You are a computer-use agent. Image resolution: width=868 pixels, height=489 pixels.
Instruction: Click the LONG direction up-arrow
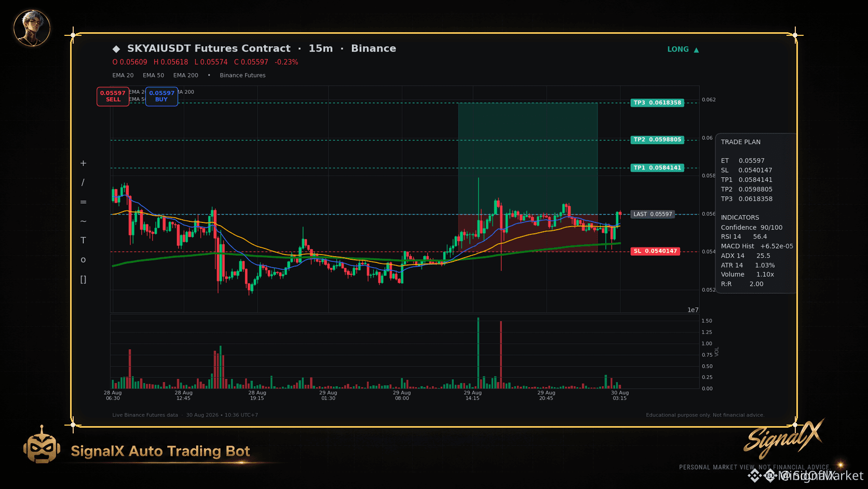click(696, 50)
